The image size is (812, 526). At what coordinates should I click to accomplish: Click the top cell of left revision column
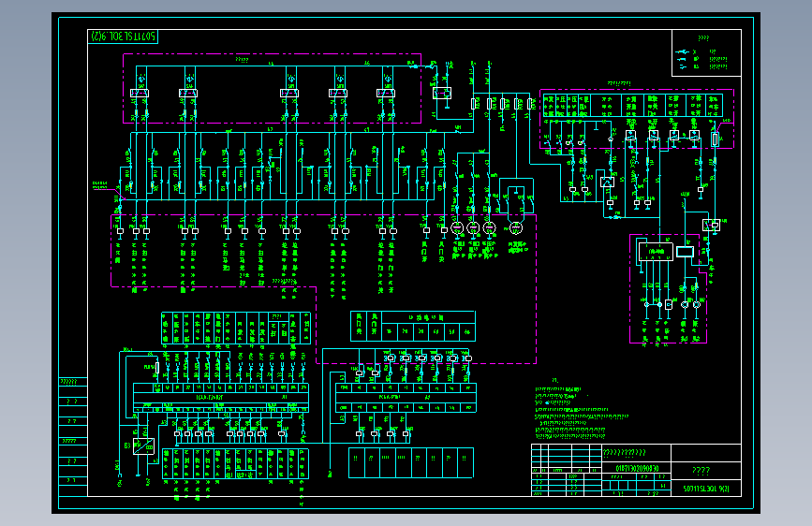[x=73, y=382]
